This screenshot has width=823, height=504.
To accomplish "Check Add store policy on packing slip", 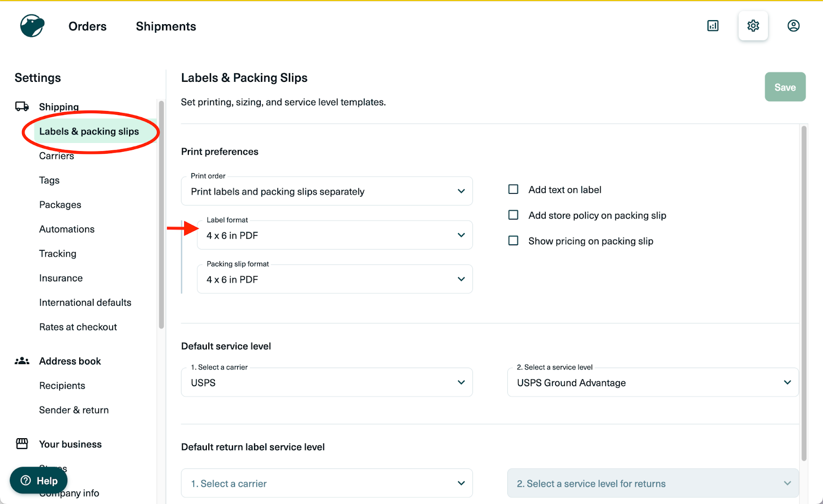I will [x=513, y=215].
